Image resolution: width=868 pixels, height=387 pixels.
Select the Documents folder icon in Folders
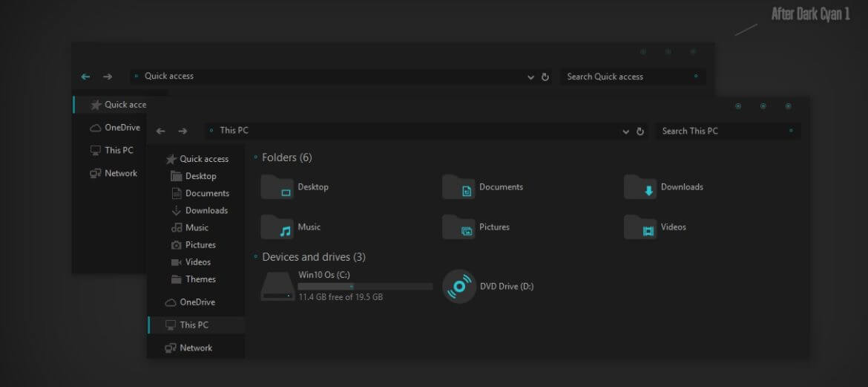coord(458,187)
